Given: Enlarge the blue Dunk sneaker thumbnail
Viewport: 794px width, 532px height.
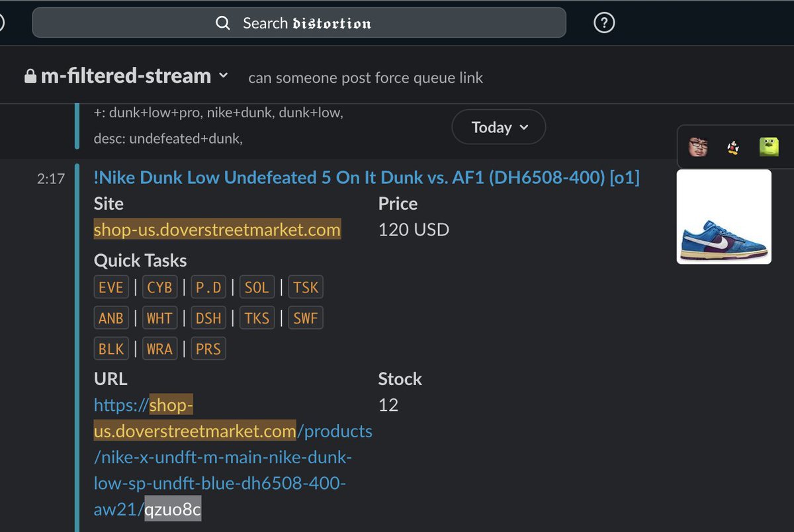Looking at the screenshot, I should point(724,217).
